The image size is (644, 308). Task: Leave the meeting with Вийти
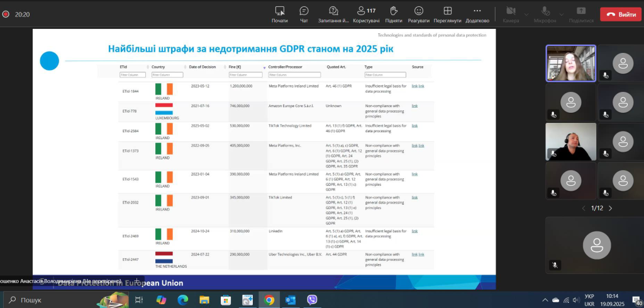(621, 14)
